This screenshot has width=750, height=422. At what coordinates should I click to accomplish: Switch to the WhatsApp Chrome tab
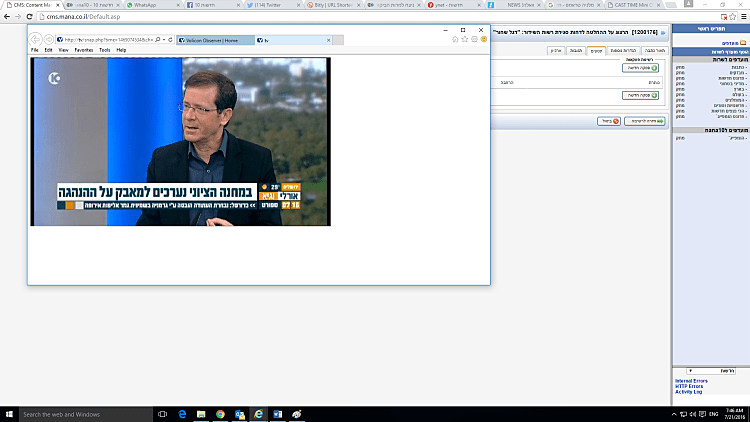[150, 5]
